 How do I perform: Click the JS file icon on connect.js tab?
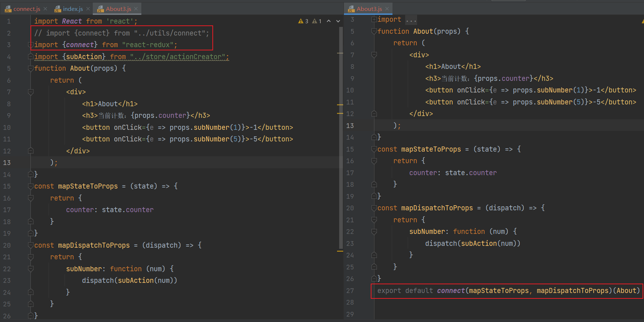pos(8,9)
